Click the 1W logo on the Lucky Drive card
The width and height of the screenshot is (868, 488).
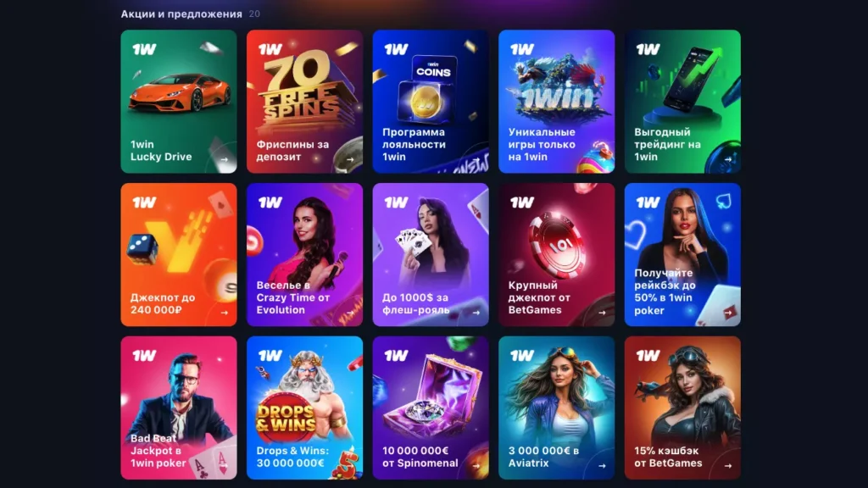[144, 49]
